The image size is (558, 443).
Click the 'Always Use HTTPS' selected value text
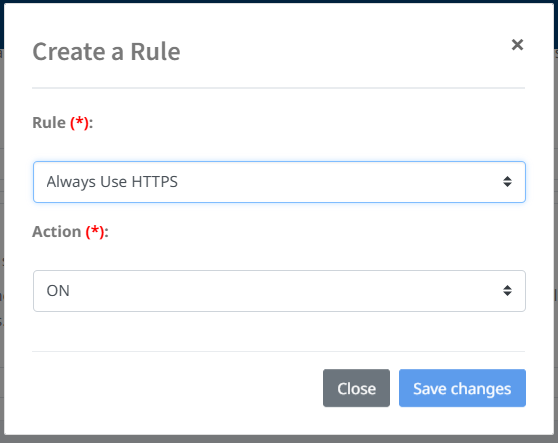112,182
